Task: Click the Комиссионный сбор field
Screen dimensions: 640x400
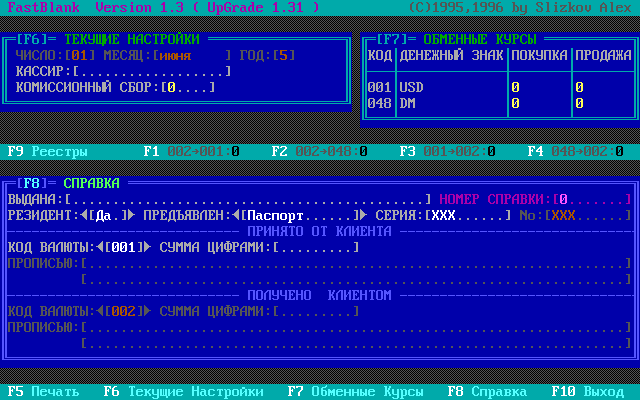Action: [x=188, y=88]
